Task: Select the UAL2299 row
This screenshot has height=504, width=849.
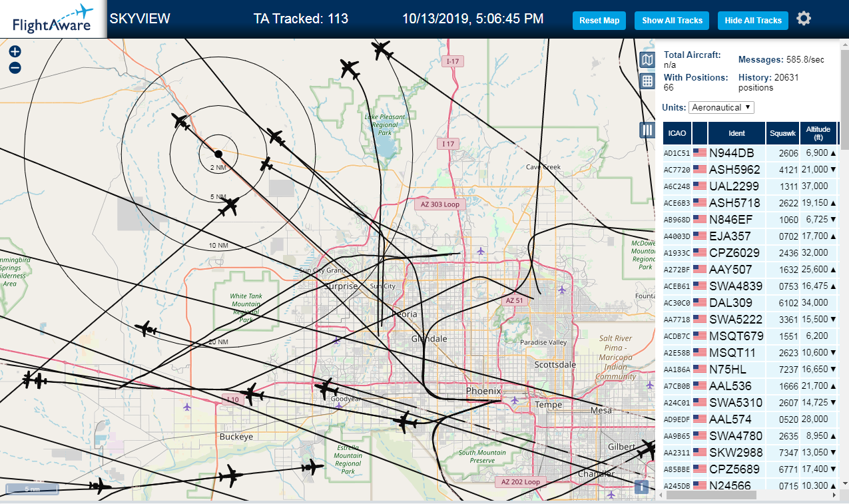Action: click(x=750, y=186)
